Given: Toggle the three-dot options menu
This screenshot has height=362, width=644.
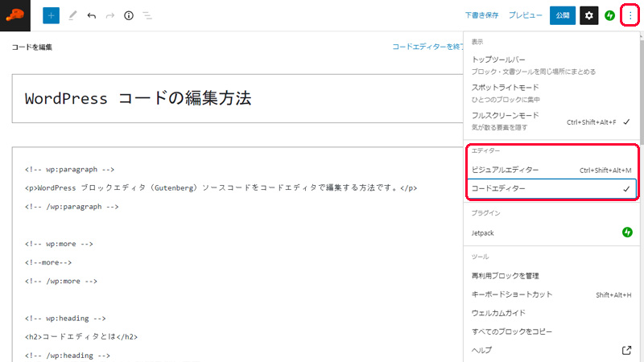Looking at the screenshot, I should (630, 15).
